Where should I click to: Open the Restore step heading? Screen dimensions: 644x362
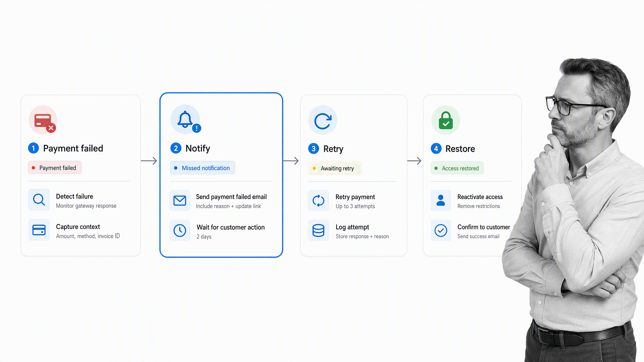click(x=460, y=149)
